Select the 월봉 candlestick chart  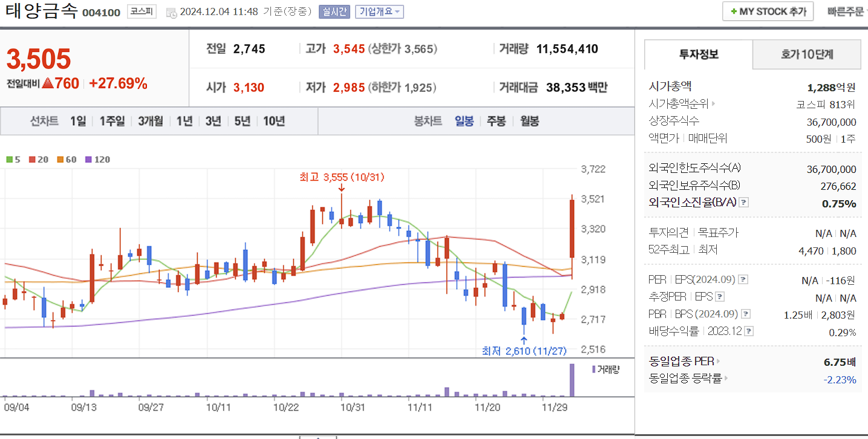click(x=529, y=121)
